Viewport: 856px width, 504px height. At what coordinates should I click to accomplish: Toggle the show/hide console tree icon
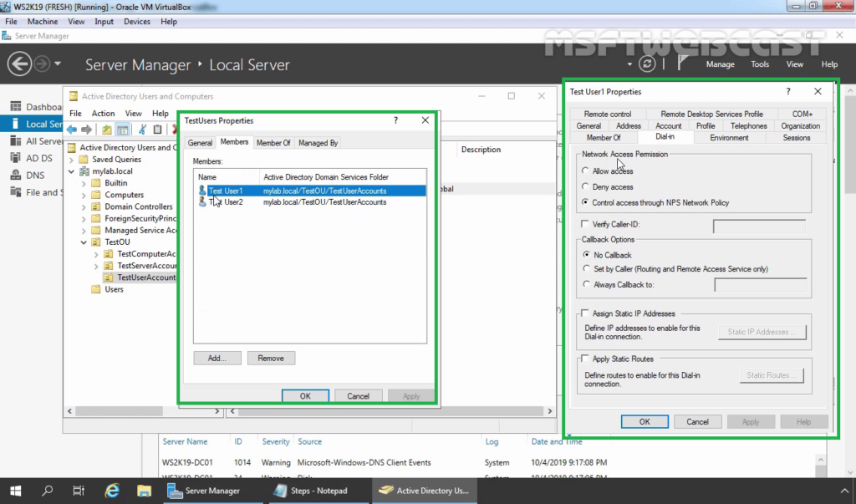click(x=122, y=130)
